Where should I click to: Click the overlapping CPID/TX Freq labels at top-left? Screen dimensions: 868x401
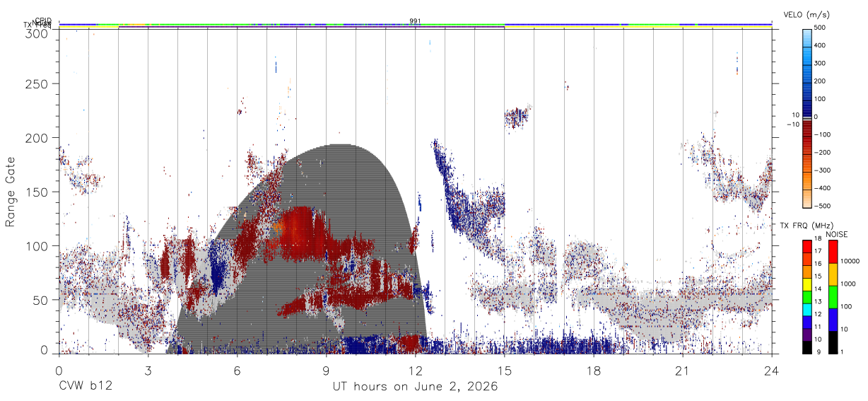pyautogui.click(x=38, y=23)
